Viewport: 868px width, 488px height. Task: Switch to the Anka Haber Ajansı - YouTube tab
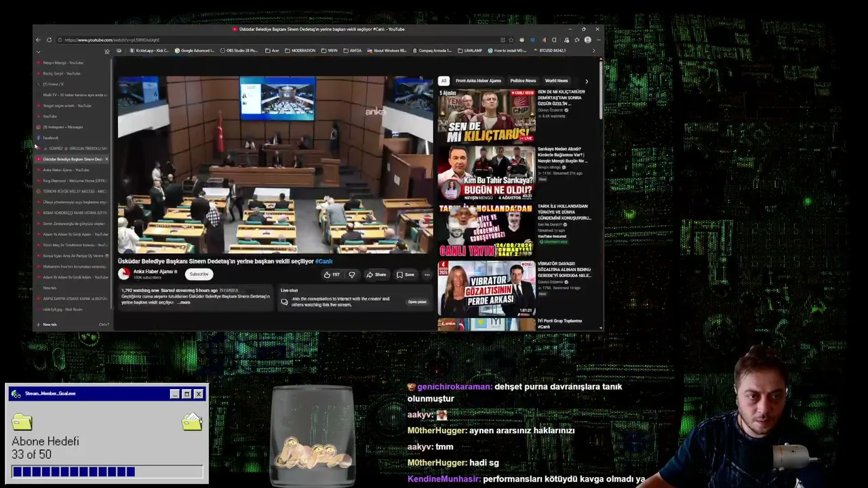pos(73,170)
